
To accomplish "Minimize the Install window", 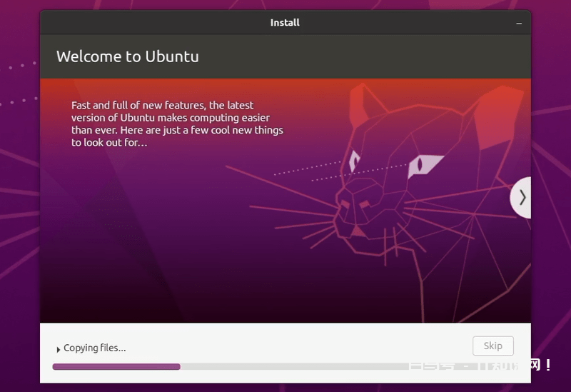I will 519,23.
